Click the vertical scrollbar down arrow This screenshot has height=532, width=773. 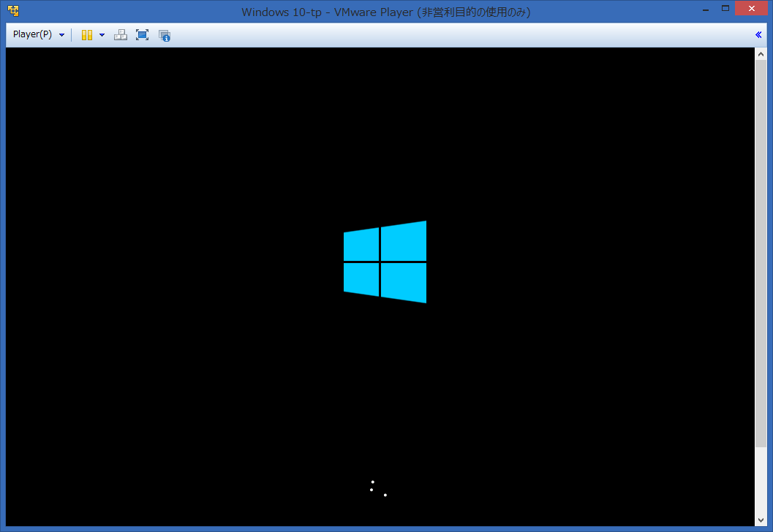point(761,520)
